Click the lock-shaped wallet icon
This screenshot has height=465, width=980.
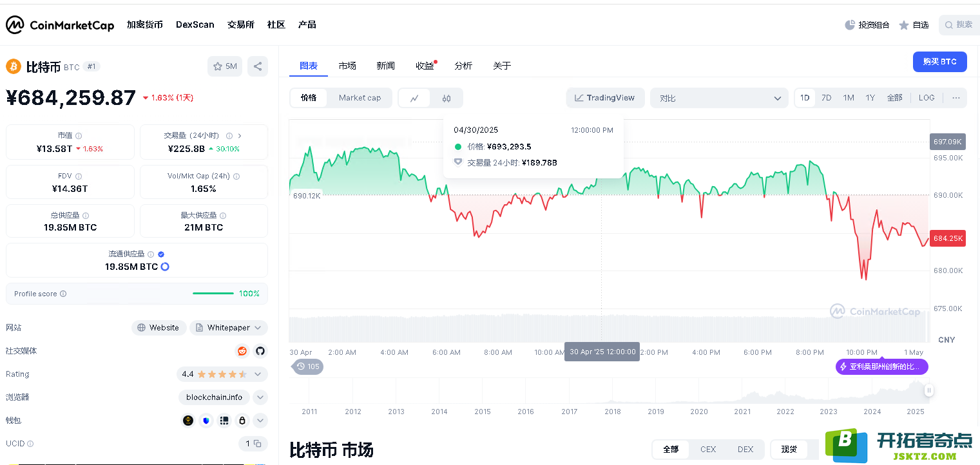pyautogui.click(x=242, y=421)
